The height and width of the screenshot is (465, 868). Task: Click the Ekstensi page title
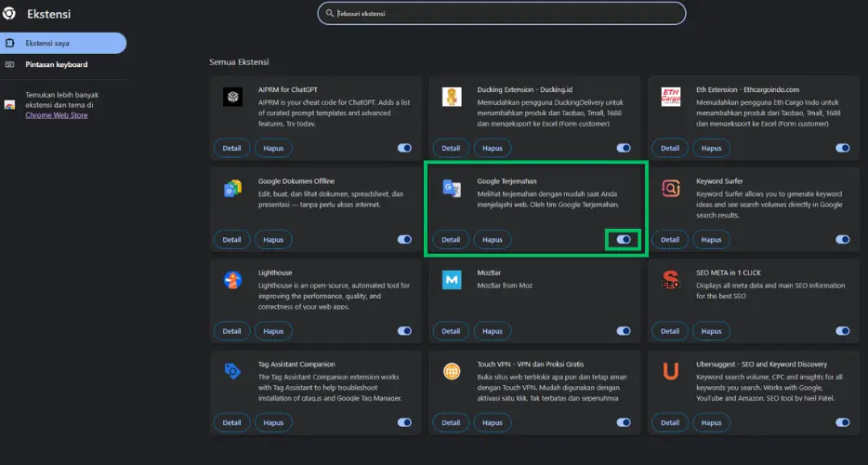tap(48, 14)
